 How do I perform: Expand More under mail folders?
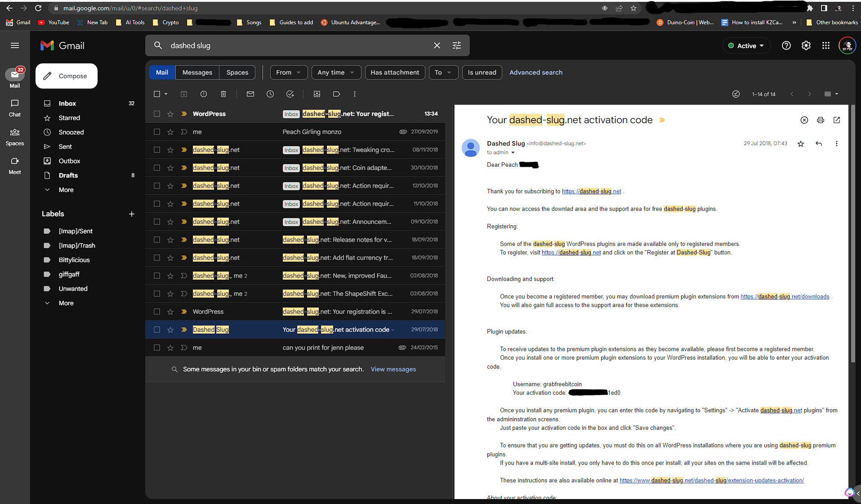click(x=66, y=190)
